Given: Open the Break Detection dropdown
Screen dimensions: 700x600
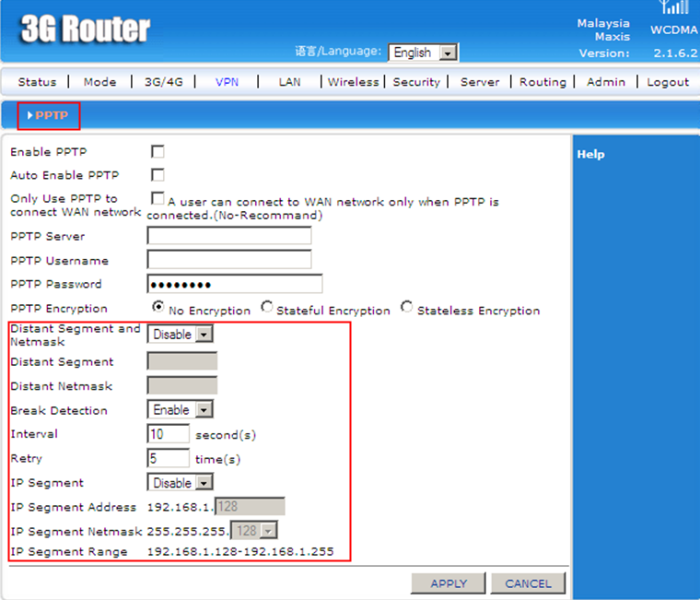Looking at the screenshot, I should tap(180, 410).
